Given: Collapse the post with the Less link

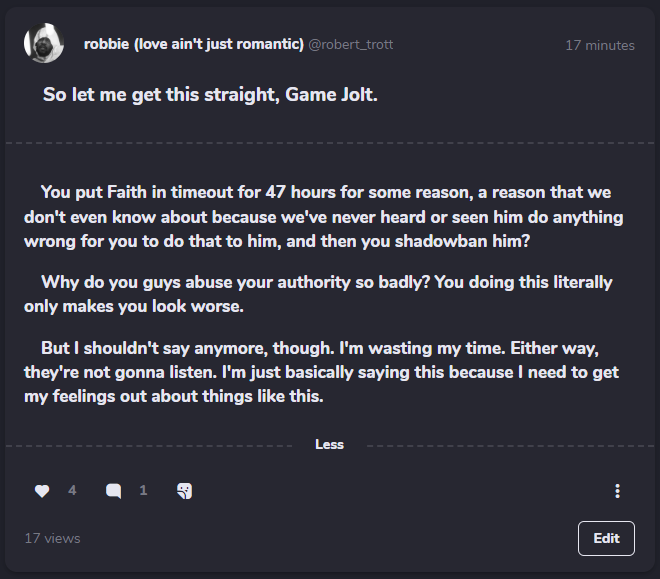Looking at the screenshot, I should tap(330, 445).
